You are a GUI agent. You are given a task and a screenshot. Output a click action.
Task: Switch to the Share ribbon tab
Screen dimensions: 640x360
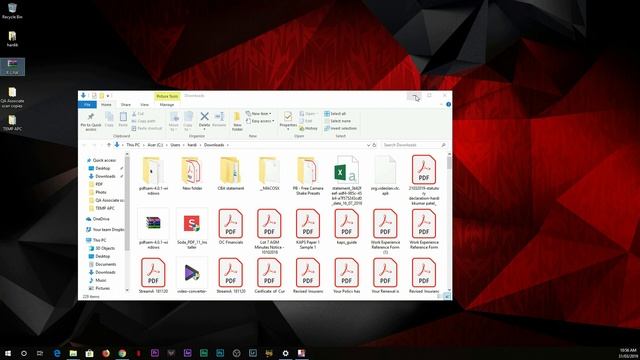coord(126,105)
